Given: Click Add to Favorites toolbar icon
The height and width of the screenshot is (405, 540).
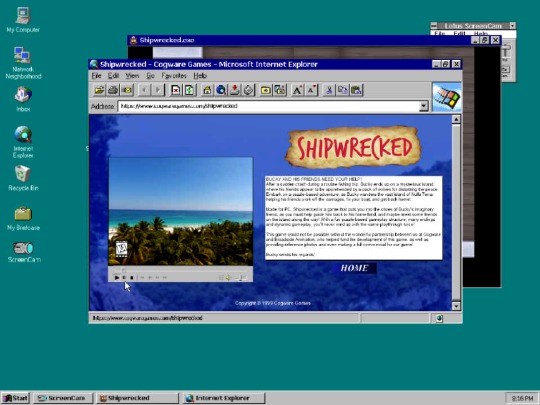Looking at the screenshot, I should (x=280, y=90).
